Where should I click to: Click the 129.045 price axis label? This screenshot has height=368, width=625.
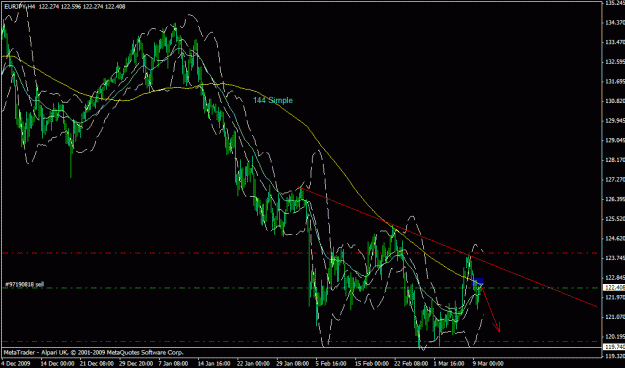click(x=614, y=140)
